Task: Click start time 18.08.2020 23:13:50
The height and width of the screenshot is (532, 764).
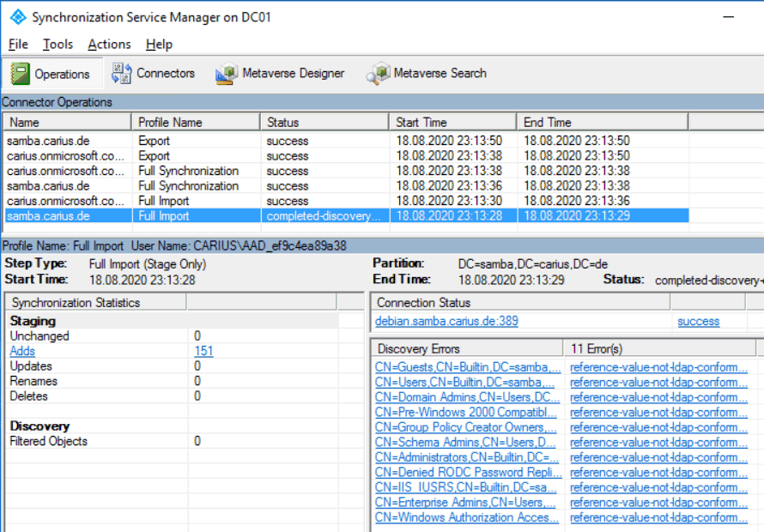Action: pos(449,141)
